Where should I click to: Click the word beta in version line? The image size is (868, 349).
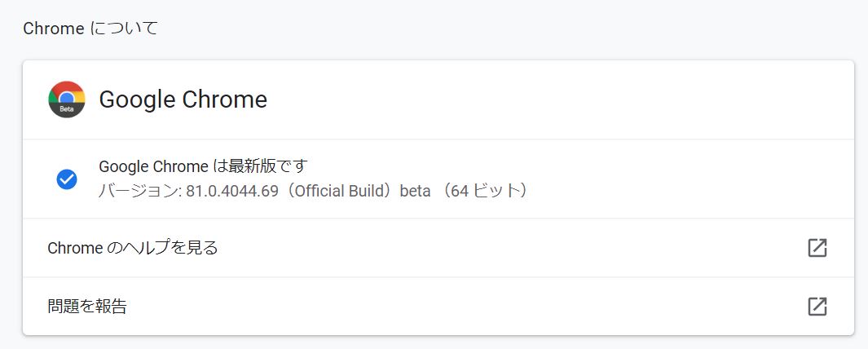point(415,191)
